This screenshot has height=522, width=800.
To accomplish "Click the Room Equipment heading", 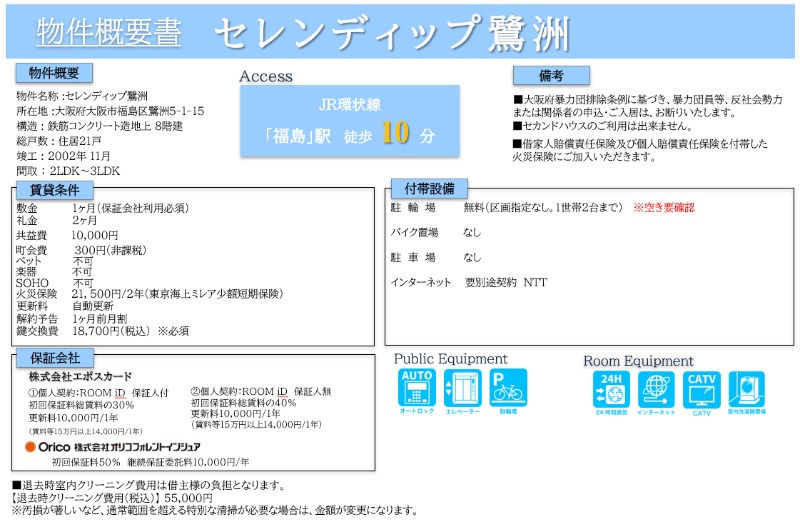I will (638, 360).
